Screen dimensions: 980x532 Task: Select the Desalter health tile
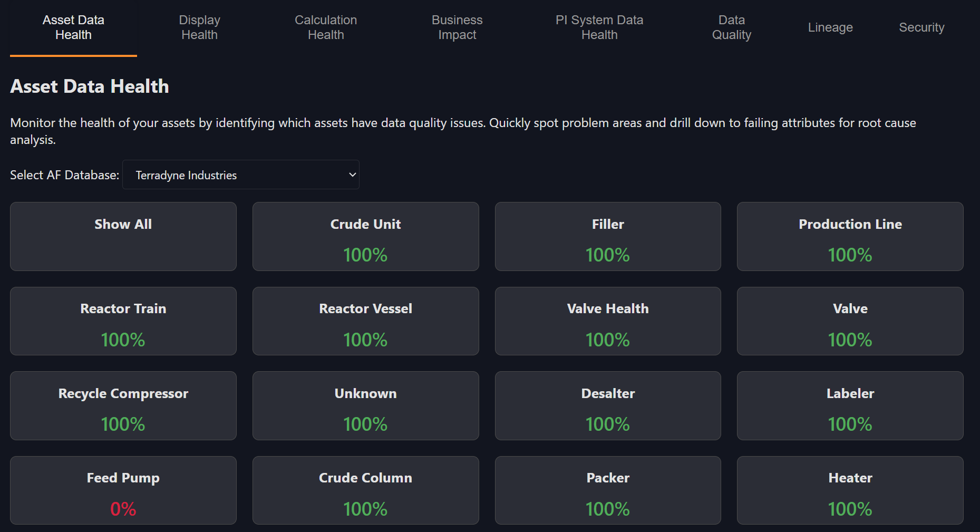tap(607, 405)
